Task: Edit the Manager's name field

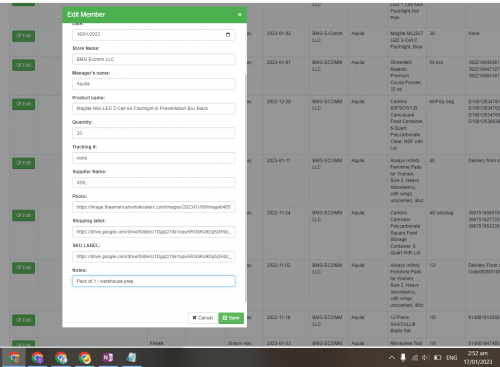Action: tap(153, 84)
